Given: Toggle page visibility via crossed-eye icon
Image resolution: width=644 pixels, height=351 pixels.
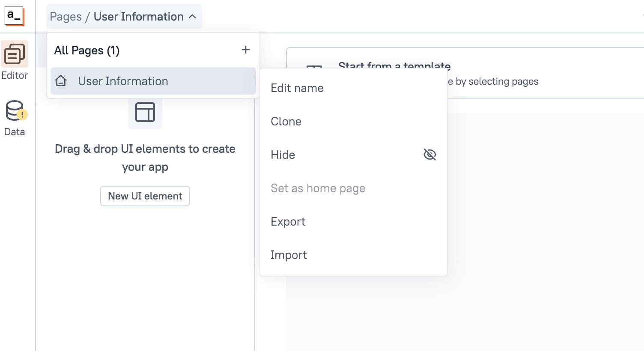Looking at the screenshot, I should tap(429, 155).
